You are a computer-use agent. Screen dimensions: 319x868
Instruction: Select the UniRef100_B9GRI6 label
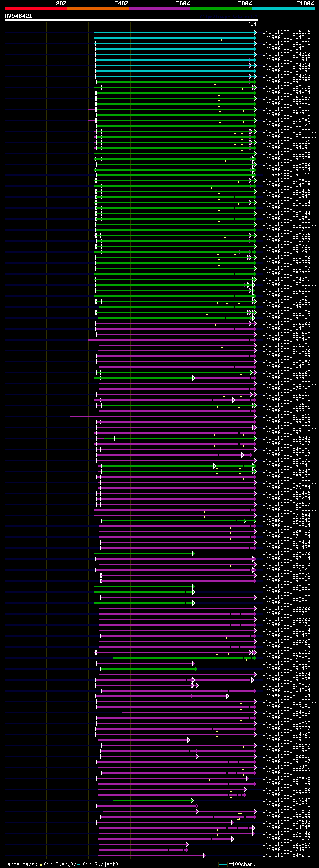coord(286,377)
